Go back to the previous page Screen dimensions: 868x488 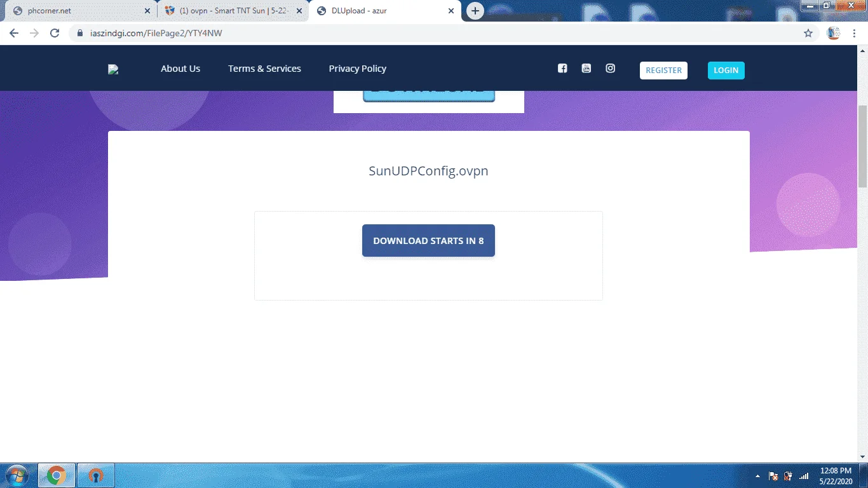coord(14,33)
